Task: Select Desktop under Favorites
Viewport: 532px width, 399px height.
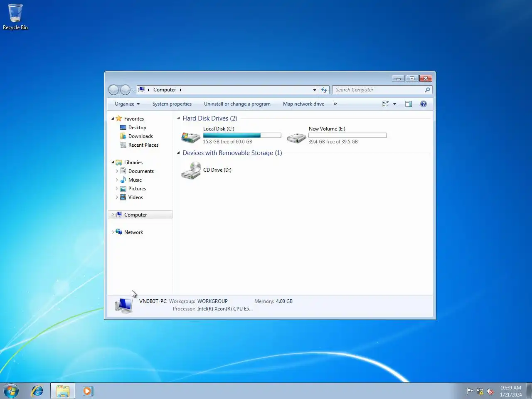Action: coord(137,128)
